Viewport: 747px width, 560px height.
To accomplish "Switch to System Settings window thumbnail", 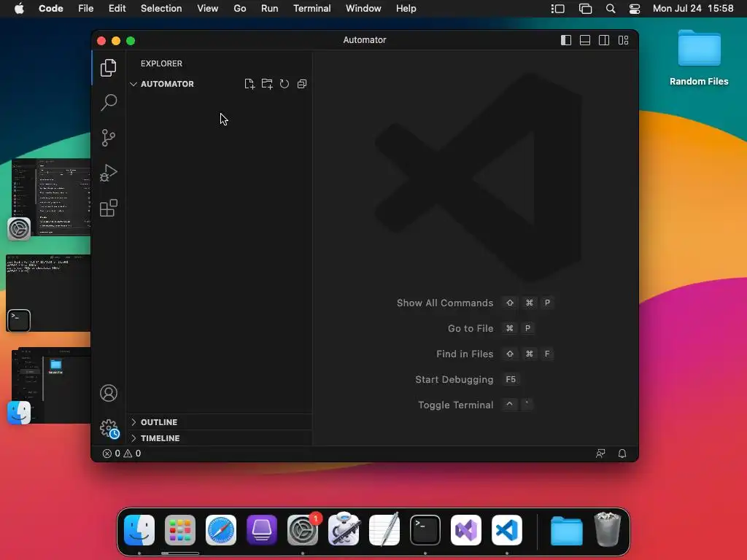I will point(51,197).
